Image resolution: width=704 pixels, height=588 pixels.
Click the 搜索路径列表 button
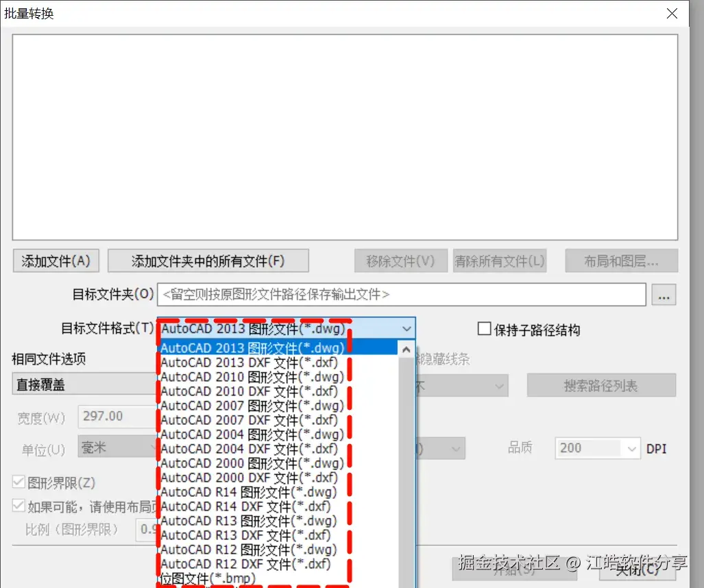tap(601, 386)
